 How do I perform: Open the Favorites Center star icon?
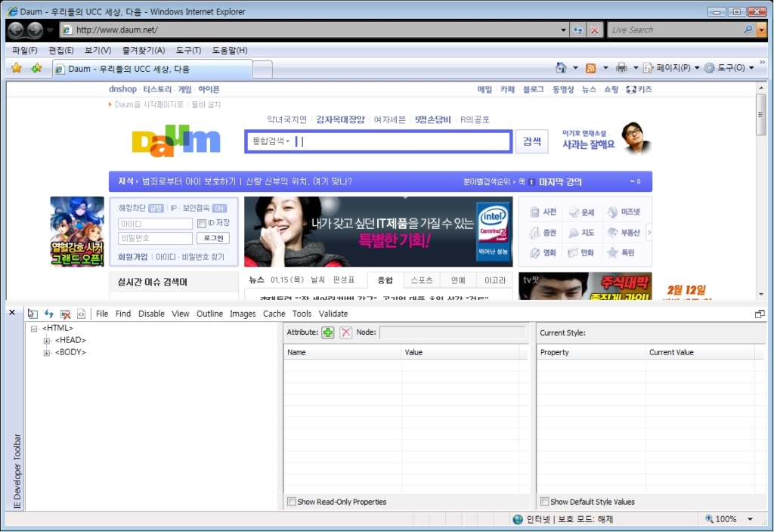click(x=17, y=68)
